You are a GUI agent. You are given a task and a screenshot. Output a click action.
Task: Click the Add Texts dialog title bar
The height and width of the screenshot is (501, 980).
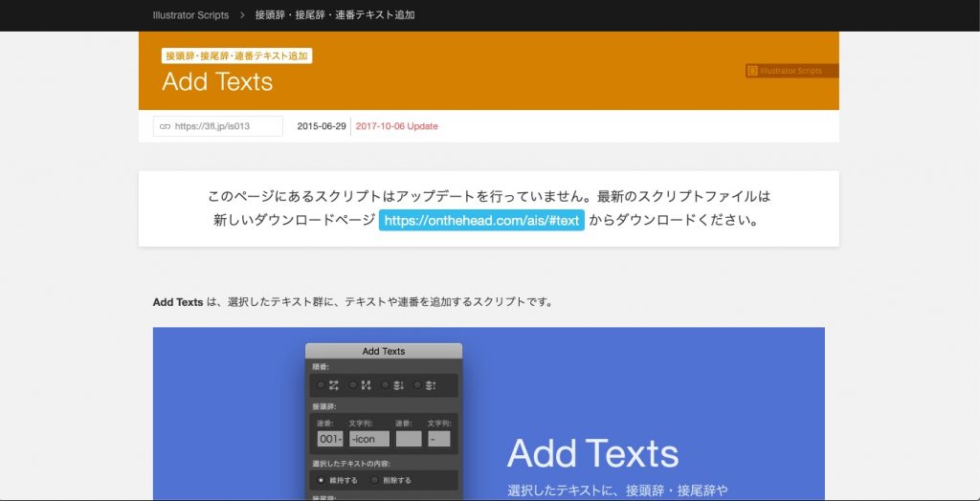[384, 351]
